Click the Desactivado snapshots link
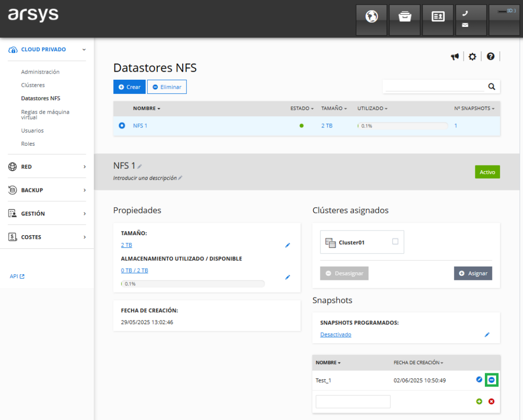Screen dimensions: 523x420 click(336, 335)
